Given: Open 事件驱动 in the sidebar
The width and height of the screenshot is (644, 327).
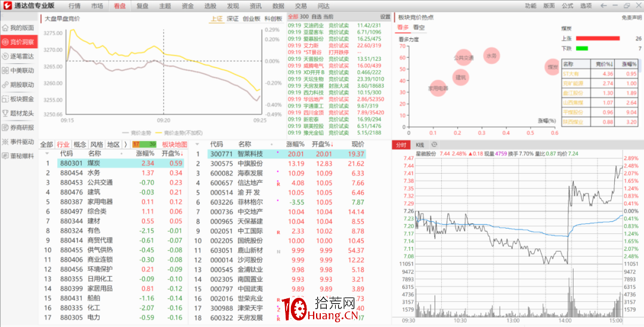Looking at the screenshot, I should coord(19,142).
